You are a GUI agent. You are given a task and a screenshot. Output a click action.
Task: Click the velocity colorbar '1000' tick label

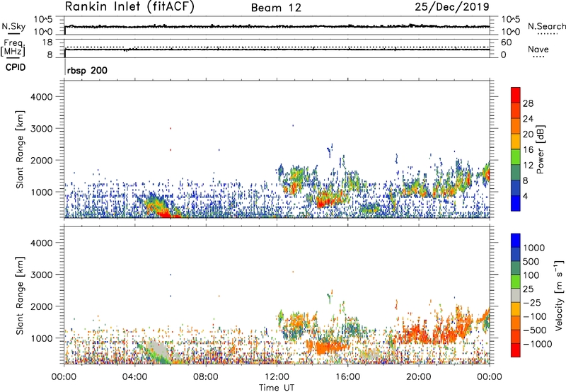534,248
